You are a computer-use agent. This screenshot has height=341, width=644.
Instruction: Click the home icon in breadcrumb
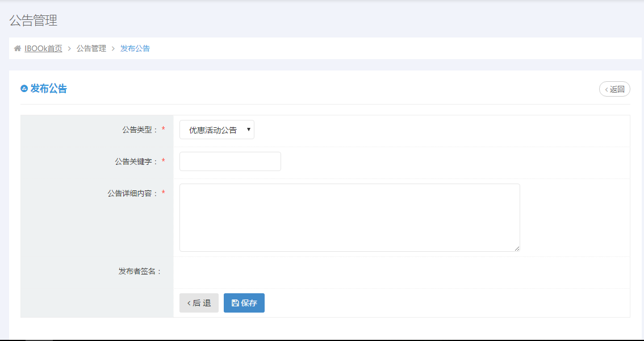click(17, 48)
